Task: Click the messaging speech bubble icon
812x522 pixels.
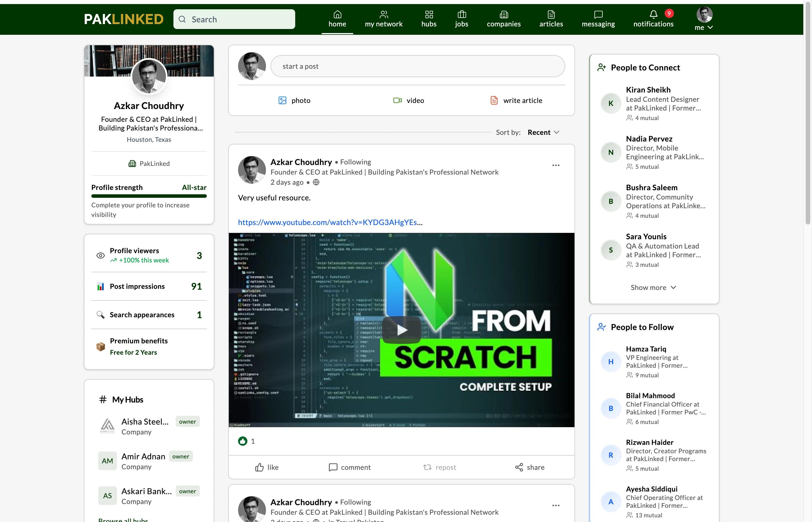Action: click(x=597, y=14)
